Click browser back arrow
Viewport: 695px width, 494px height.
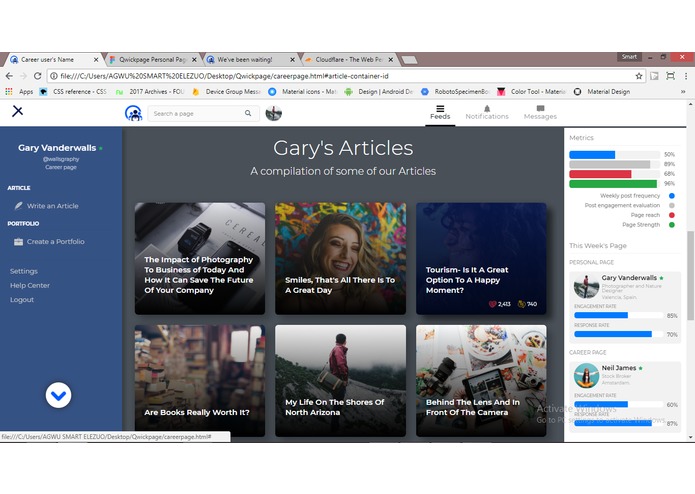9,76
